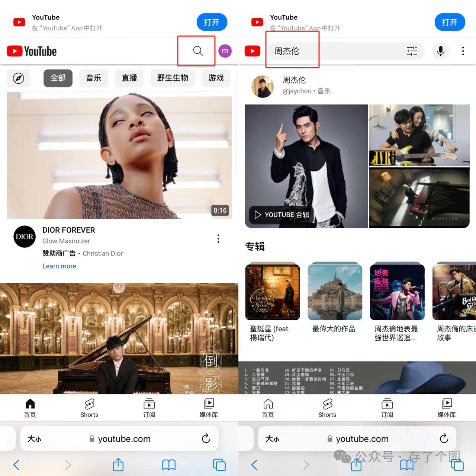The image size is (476, 476).
Task: Open the Safari tabs switcher
Action: tap(219, 465)
